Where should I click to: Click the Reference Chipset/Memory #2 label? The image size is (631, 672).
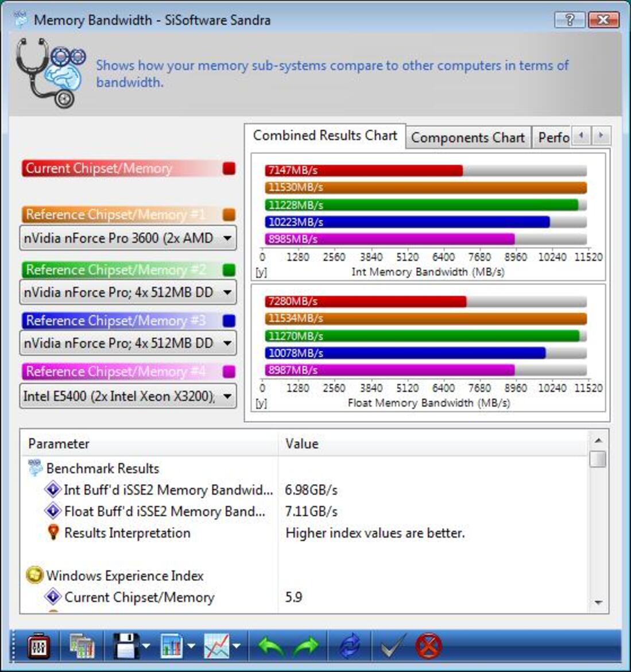[x=115, y=270]
